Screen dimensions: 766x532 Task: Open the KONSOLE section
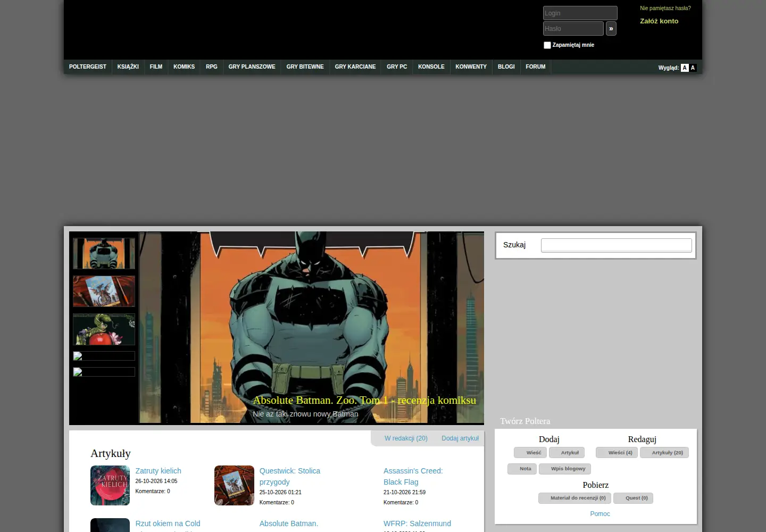click(431, 67)
